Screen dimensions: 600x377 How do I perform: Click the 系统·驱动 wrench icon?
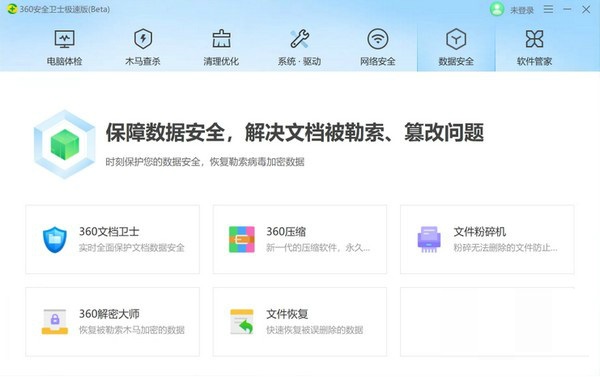(300, 39)
